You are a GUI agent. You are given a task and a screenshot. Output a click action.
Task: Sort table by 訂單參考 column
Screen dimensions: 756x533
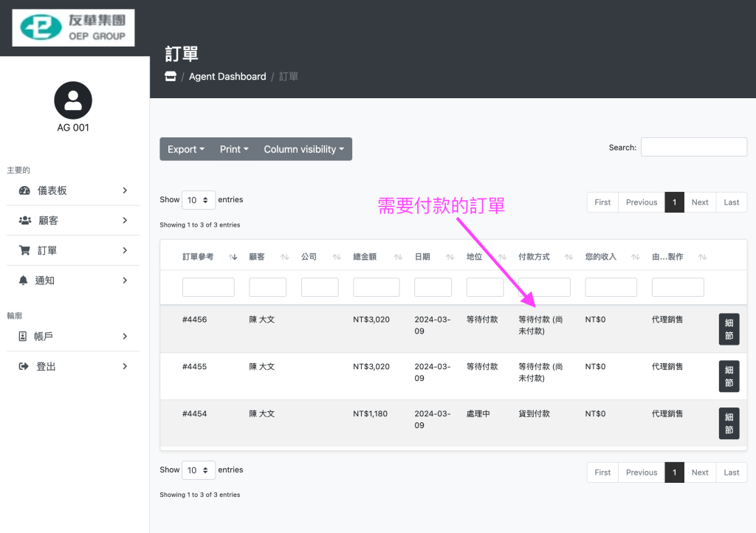[x=198, y=257]
